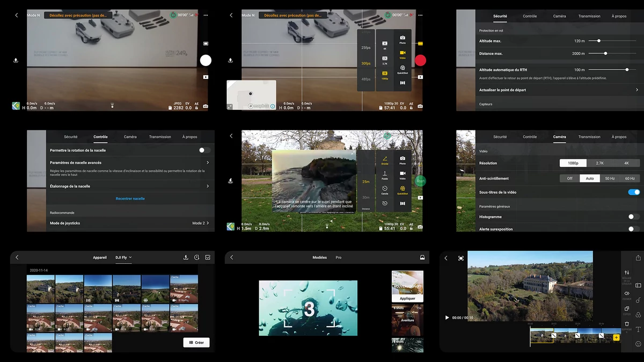The width and height of the screenshot is (644, 362).
Task: Tap the green Start button
Action: click(x=420, y=181)
